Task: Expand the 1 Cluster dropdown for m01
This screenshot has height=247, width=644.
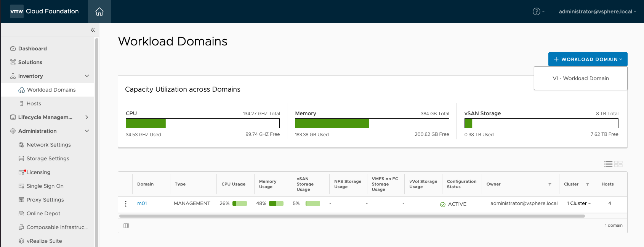Action: pyautogui.click(x=579, y=203)
